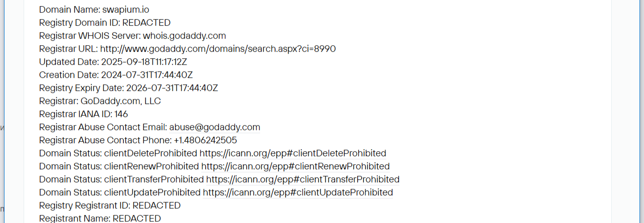Click the "Registrar Abuse Contact Email:" label text
Image resolution: width=644 pixels, height=223 pixels.
tap(103, 127)
